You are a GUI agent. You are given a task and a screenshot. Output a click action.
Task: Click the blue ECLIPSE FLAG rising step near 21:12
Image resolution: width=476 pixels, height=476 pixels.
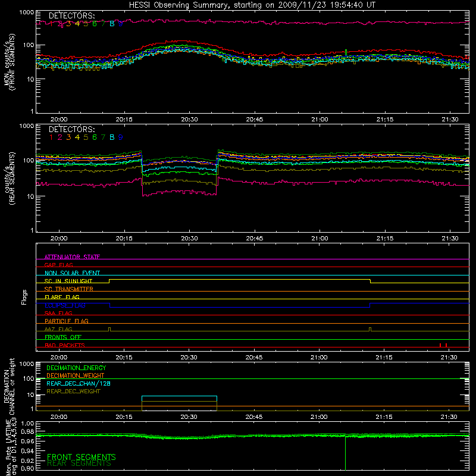pos(370,305)
